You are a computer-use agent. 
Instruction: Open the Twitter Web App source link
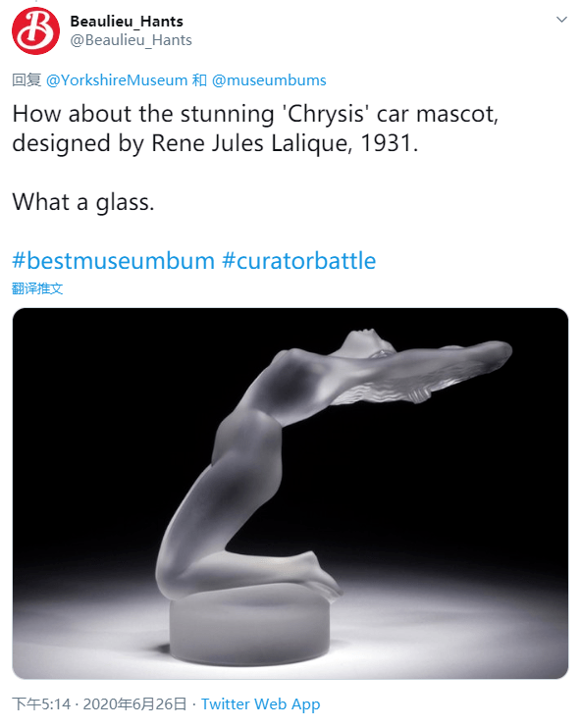[260, 704]
